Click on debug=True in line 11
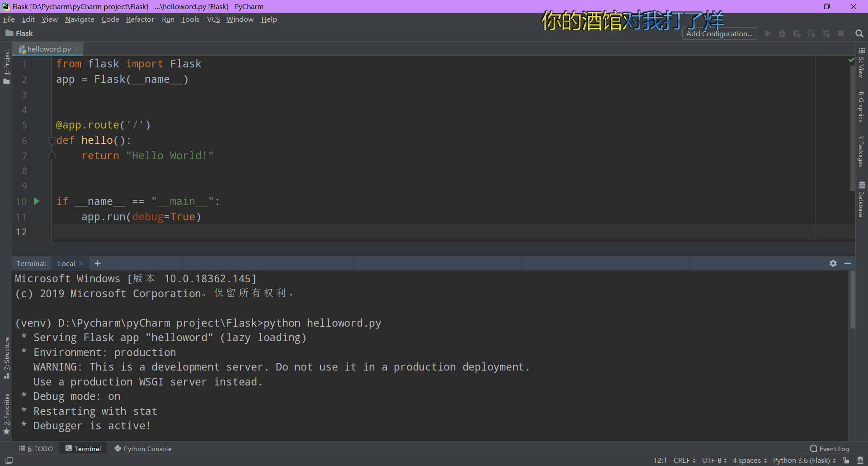Viewport: 868px width, 466px height. coord(164,217)
